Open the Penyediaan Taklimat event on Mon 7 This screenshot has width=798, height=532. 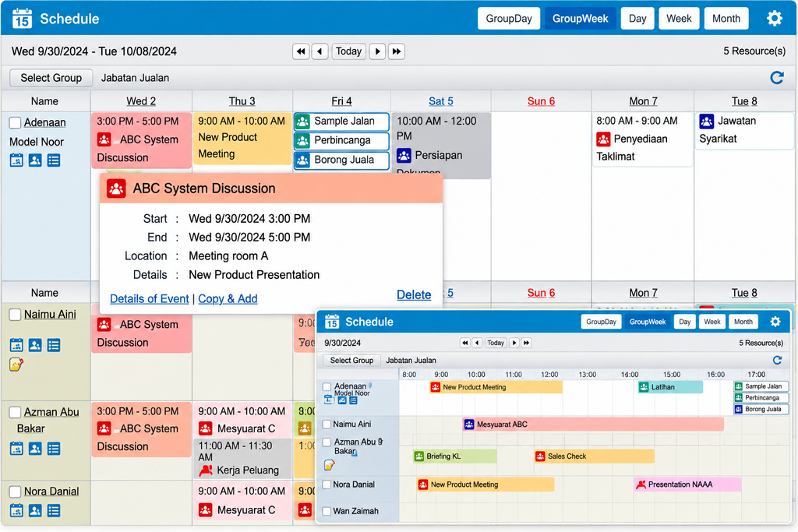[642, 139]
